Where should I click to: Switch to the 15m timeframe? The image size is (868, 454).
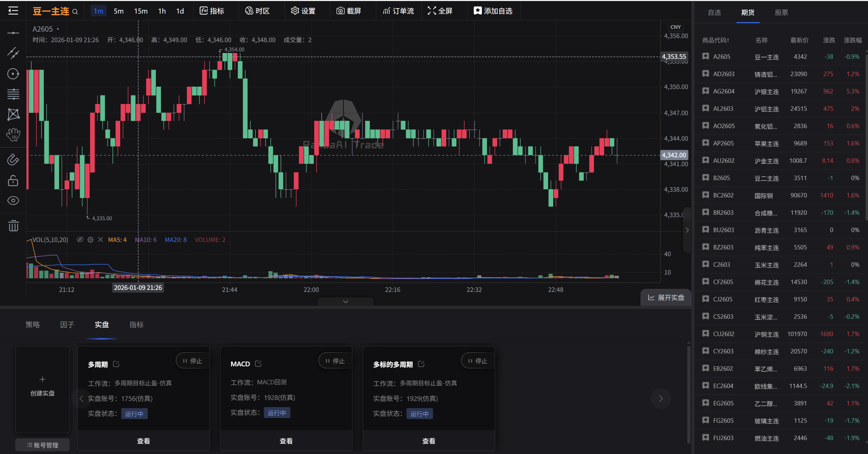coord(141,11)
